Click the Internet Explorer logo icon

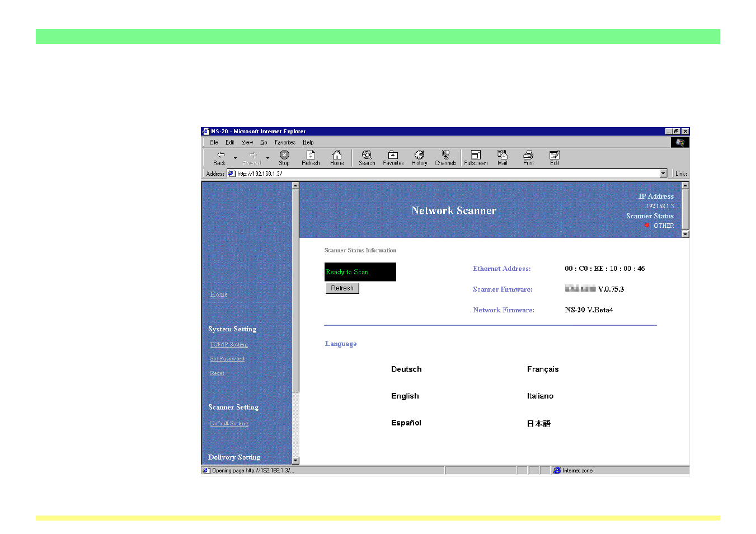[x=680, y=142]
